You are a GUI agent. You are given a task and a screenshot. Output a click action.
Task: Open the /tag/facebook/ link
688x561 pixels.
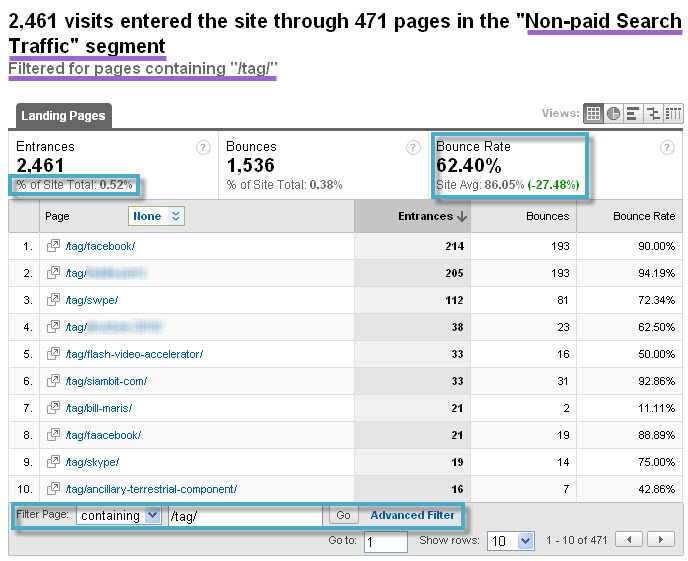[100, 246]
